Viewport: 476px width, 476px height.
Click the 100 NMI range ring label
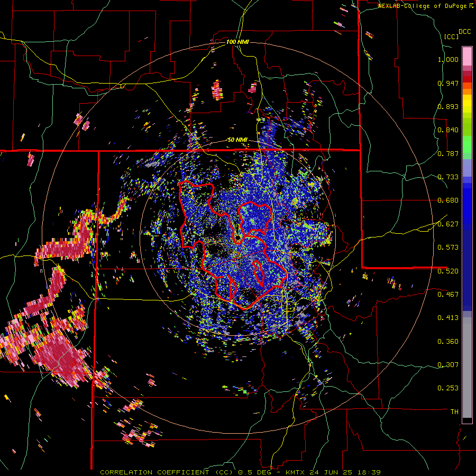click(x=237, y=42)
